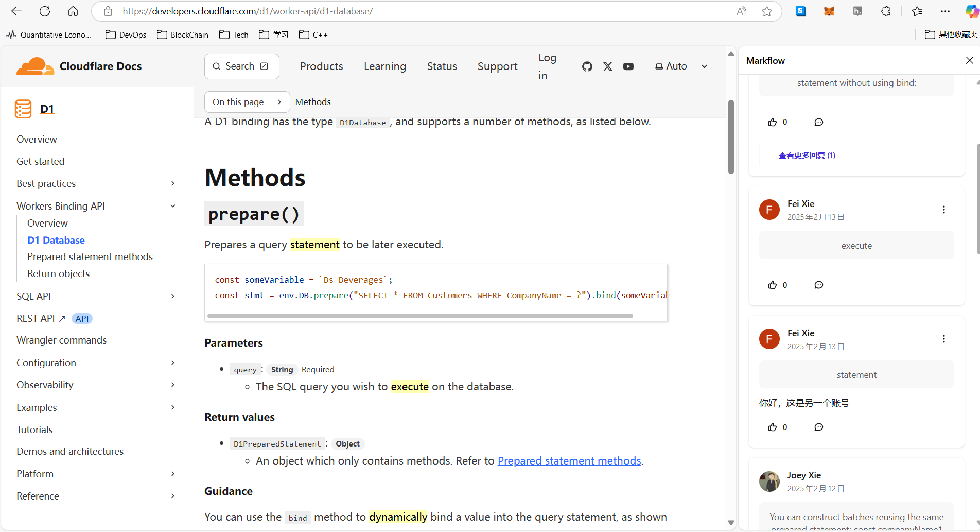This screenshot has width=980, height=532.
Task: Toggle like on the topmost Markflow comment
Action: pyautogui.click(x=773, y=123)
